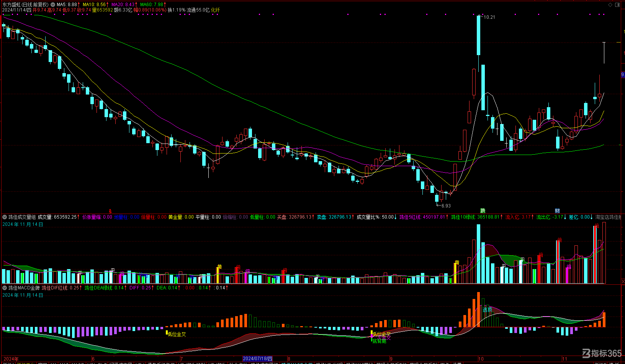
Task: Open the 化纤 sector link
Action: point(216,10)
